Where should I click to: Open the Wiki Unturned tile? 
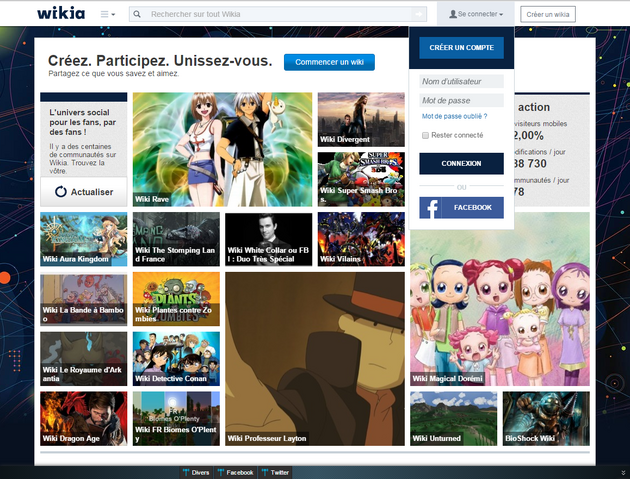tap(454, 419)
